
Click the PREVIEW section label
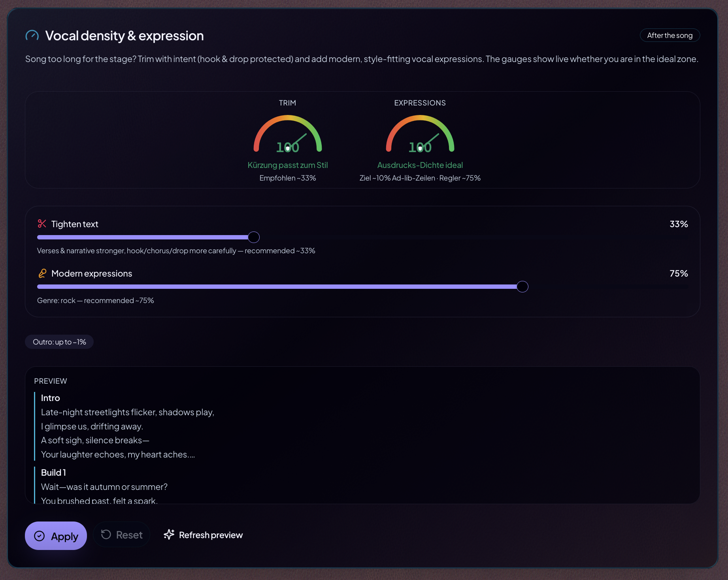51,381
